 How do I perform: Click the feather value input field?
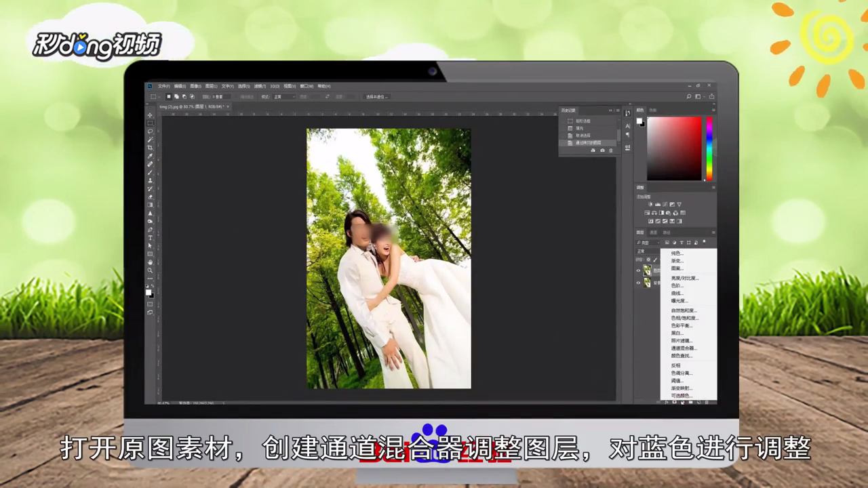click(x=221, y=97)
